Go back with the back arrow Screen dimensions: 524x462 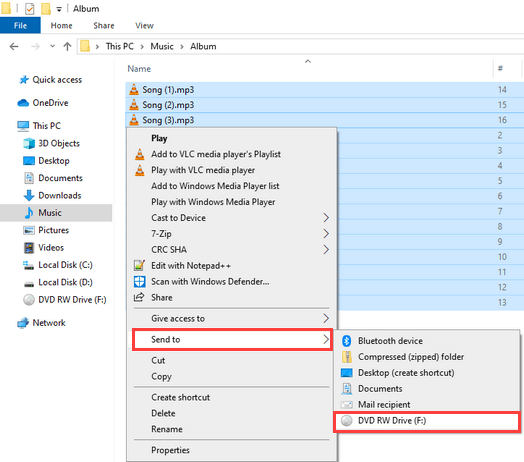click(14, 46)
